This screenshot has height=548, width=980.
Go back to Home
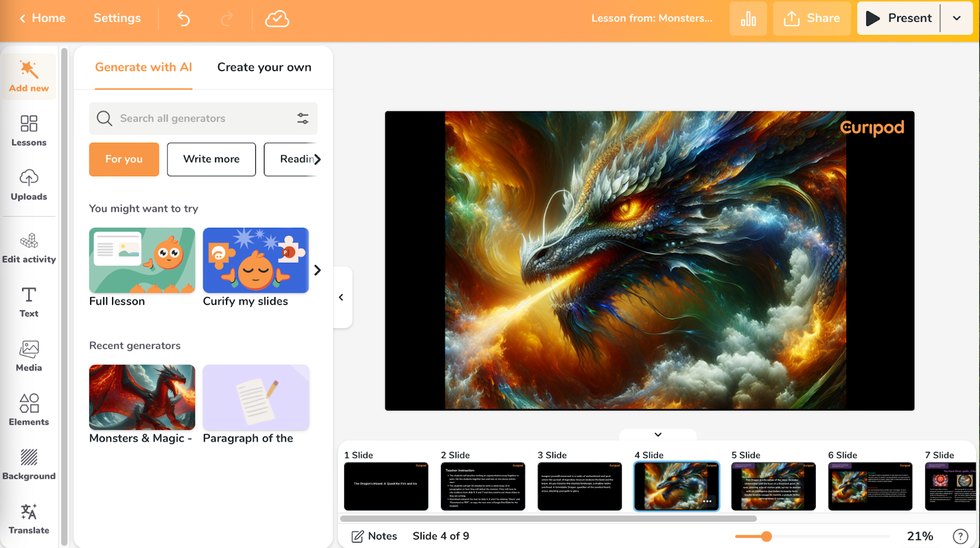(x=42, y=18)
